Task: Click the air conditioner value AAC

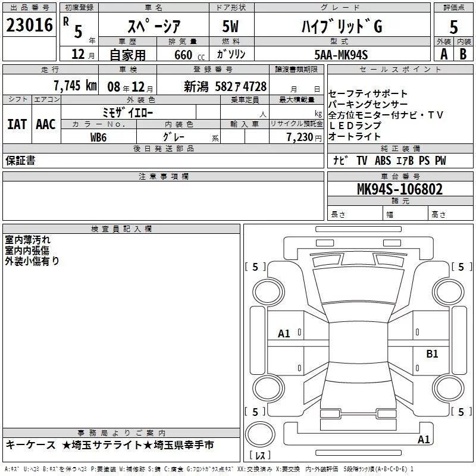Action: click(46, 124)
